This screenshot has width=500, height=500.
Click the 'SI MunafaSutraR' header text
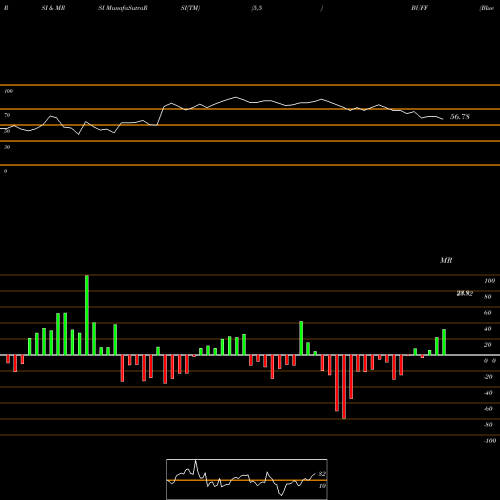(123, 8)
